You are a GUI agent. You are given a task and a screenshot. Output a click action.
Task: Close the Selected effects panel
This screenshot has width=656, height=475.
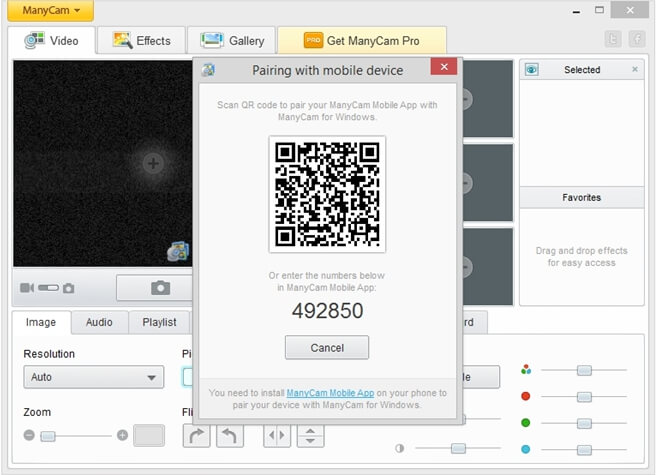(x=635, y=69)
